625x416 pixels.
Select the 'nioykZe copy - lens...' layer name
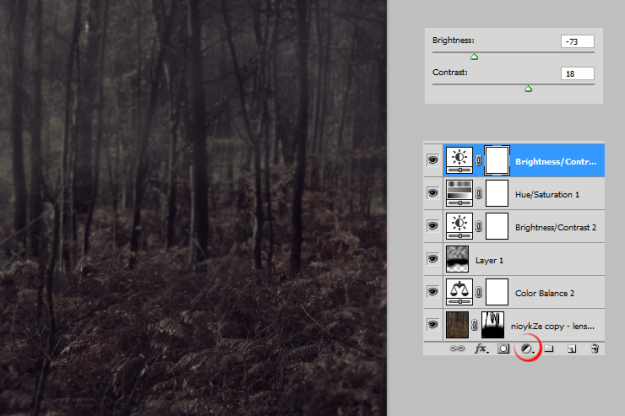(552, 326)
